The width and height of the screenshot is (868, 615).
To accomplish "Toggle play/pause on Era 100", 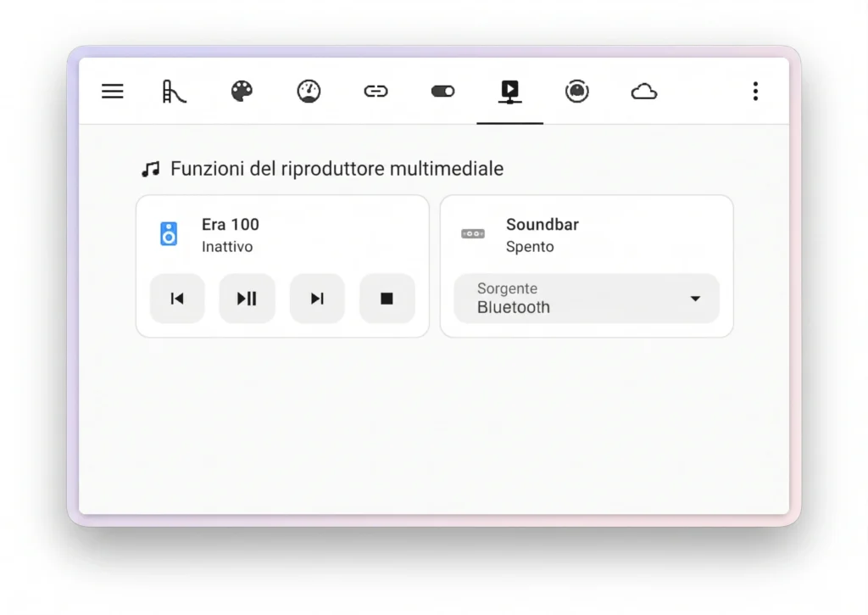I will pyautogui.click(x=247, y=299).
